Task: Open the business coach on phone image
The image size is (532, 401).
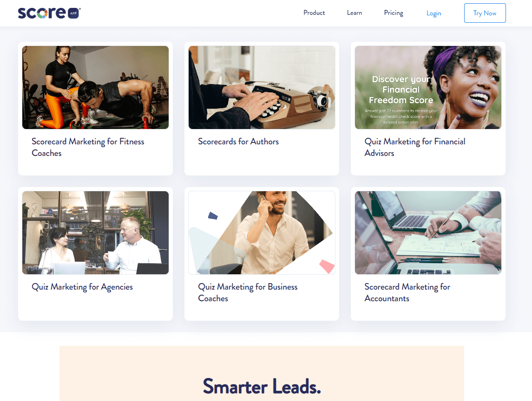Action: [262, 233]
